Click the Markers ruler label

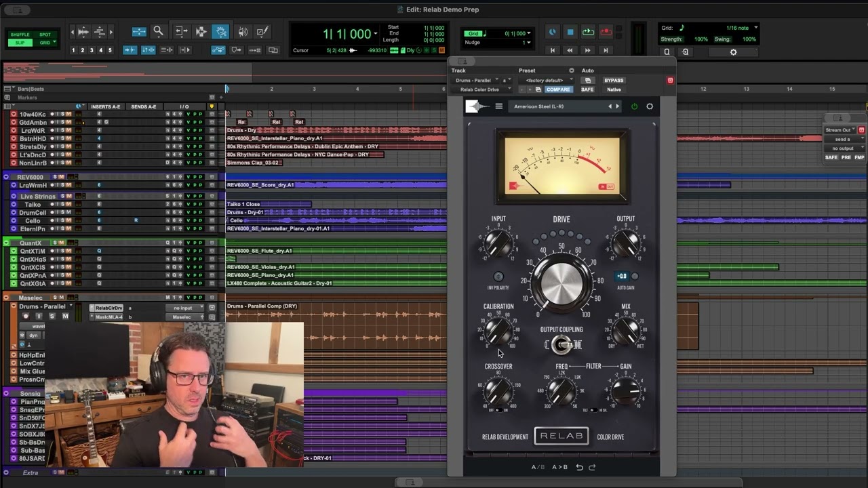tap(27, 98)
